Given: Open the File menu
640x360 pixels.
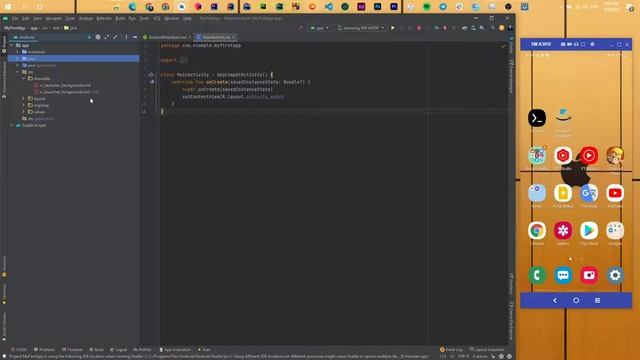Looking at the screenshot, I should coord(15,18).
